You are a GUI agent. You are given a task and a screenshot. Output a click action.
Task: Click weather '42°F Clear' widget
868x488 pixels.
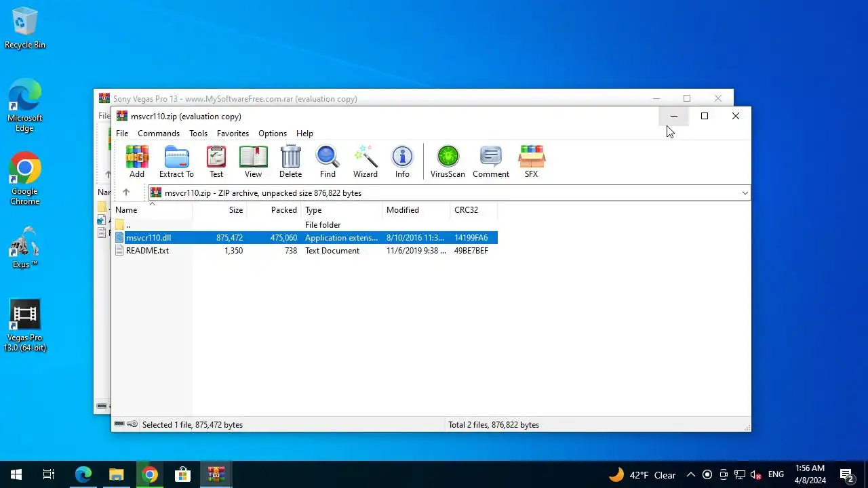point(642,474)
